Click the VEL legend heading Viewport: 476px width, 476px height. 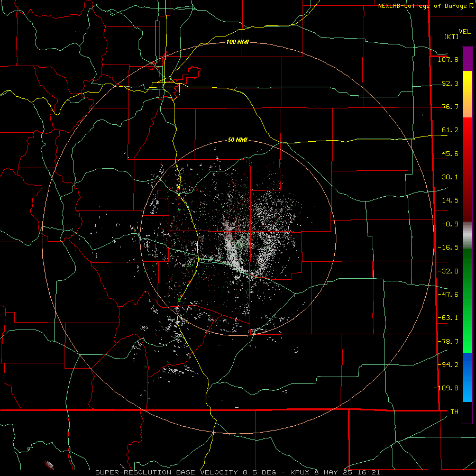pyautogui.click(x=465, y=32)
